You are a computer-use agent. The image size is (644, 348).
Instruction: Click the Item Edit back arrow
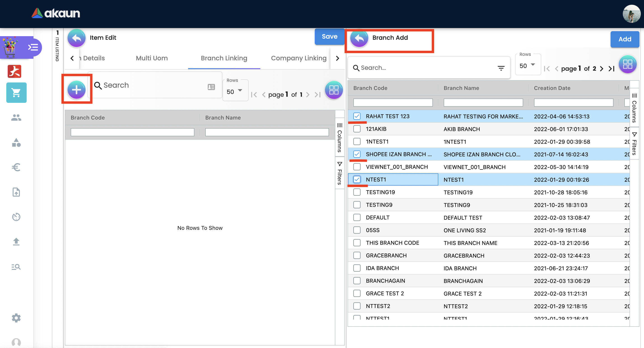click(x=76, y=38)
